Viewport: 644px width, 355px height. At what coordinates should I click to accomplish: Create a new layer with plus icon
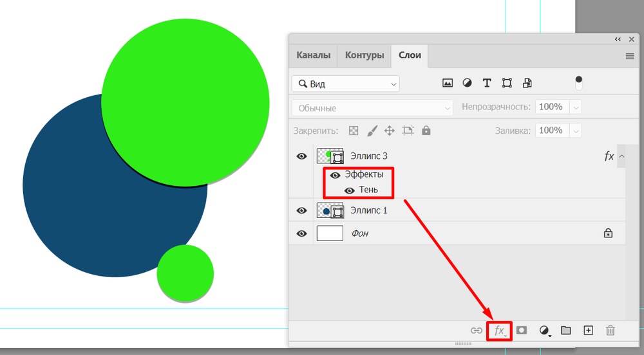point(588,331)
